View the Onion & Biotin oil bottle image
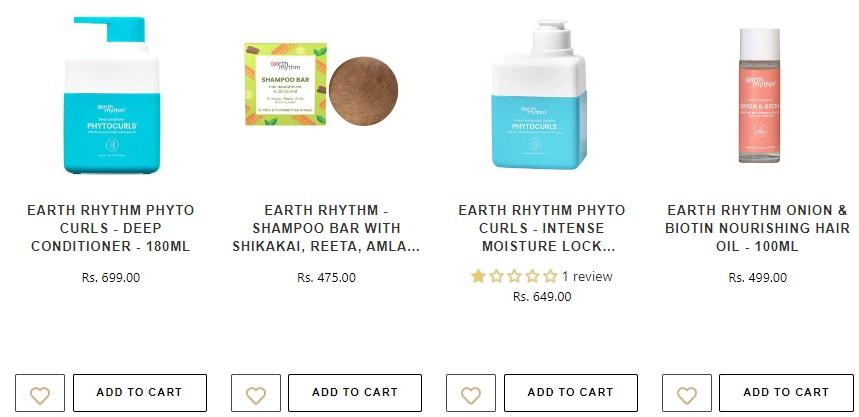The image size is (859, 417). tap(759, 95)
